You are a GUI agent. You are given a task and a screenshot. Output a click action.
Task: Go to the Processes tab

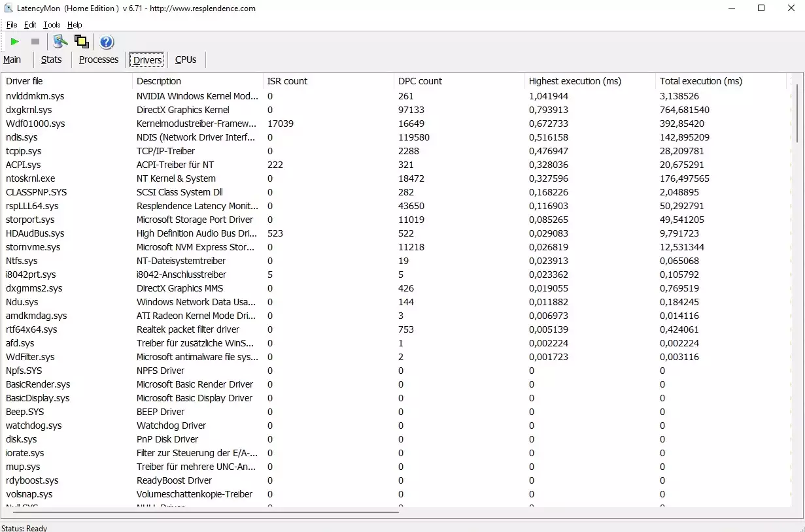point(99,59)
